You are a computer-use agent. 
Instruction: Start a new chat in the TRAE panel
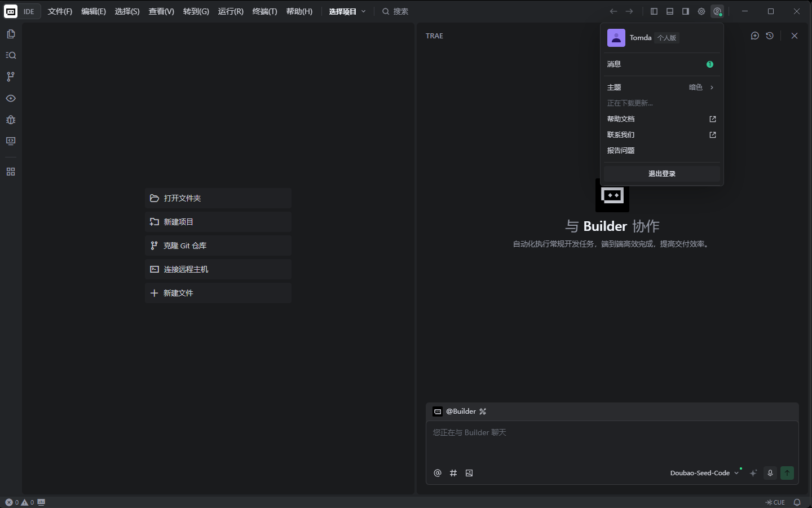[755, 36]
